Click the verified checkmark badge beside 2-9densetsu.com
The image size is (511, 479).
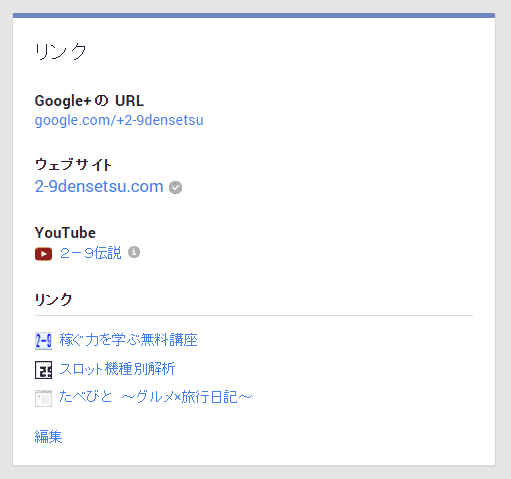(175, 188)
